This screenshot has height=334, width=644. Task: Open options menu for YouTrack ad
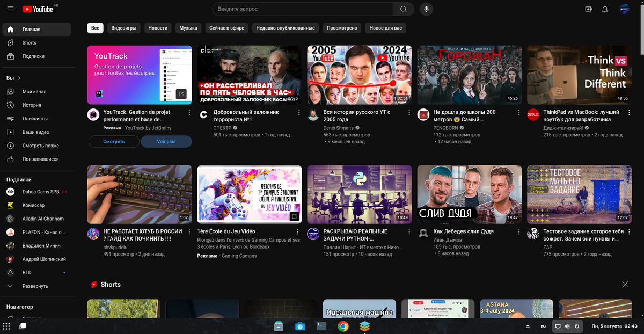pyautogui.click(x=189, y=113)
